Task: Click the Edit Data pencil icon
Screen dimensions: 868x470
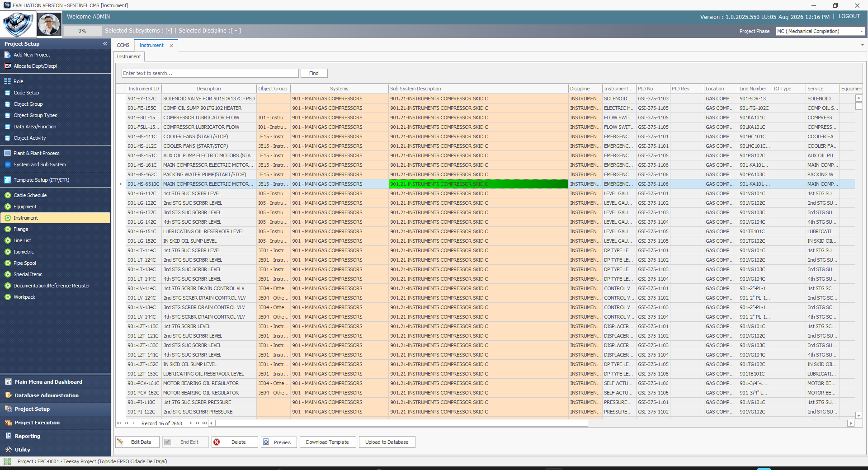Action: (120, 442)
